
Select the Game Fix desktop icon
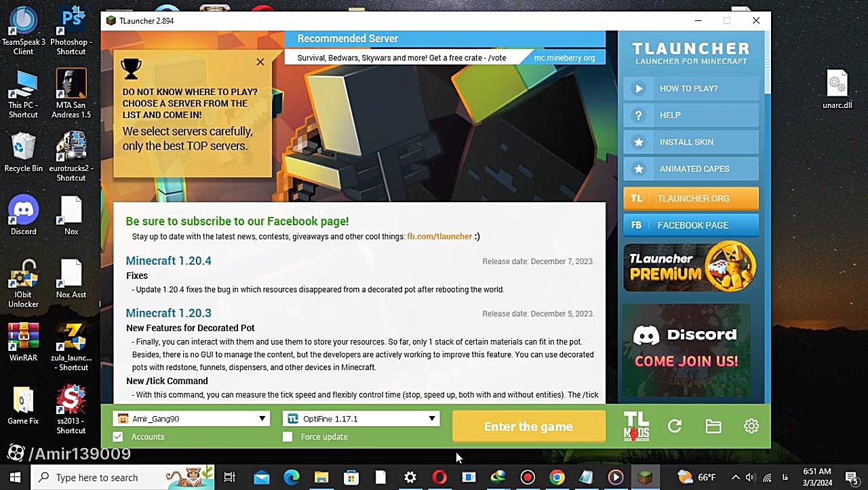click(x=23, y=405)
